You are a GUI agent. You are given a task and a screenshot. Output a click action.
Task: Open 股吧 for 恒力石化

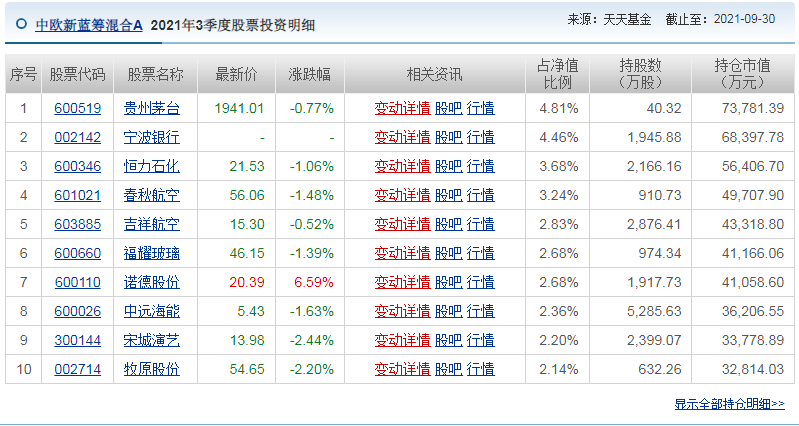[x=448, y=167]
